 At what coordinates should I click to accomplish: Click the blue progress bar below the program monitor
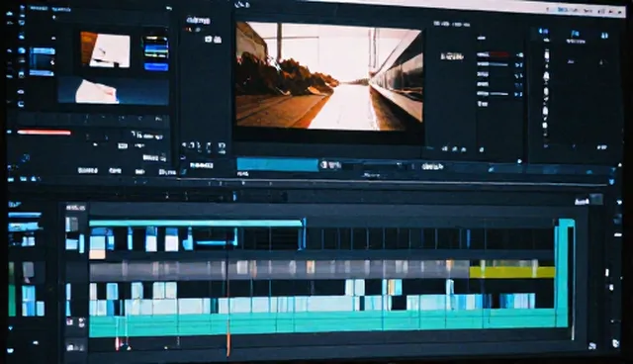click(277, 164)
